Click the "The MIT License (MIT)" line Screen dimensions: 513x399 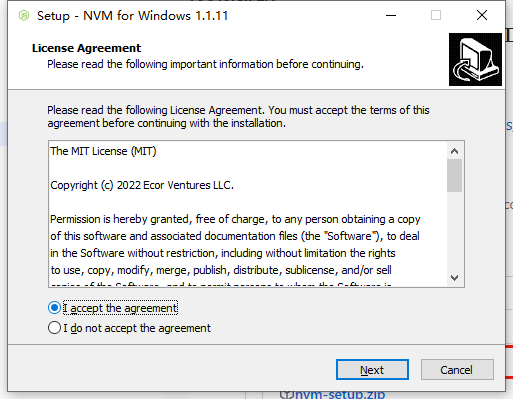[103, 151]
